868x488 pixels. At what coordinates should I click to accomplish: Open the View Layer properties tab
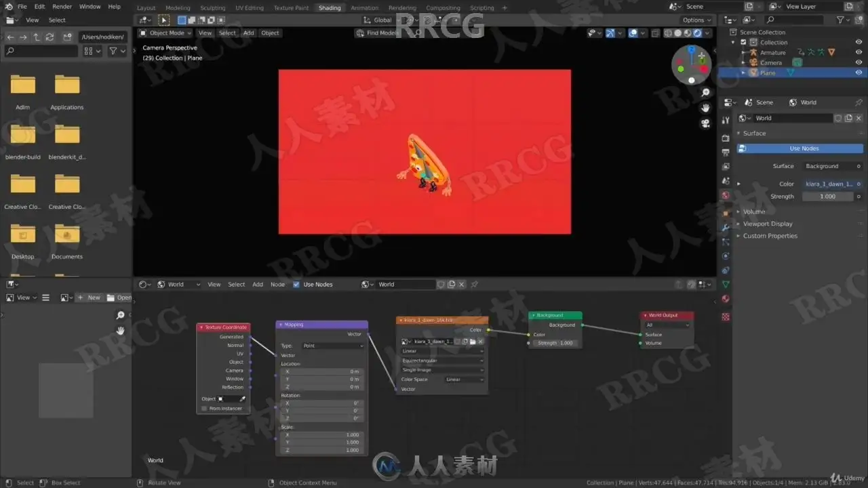[726, 166]
